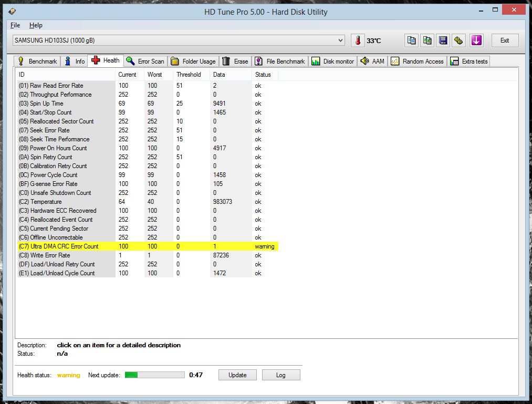Open the File menu
Image resolution: width=532 pixels, height=404 pixels.
click(x=15, y=25)
